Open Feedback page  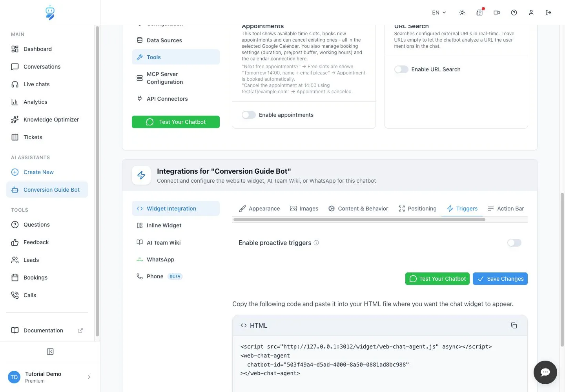coord(47,242)
